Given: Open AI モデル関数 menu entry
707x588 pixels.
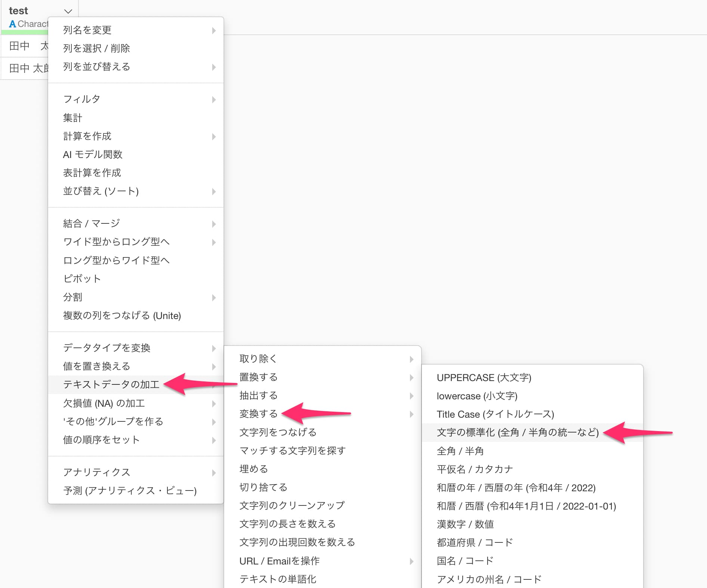Looking at the screenshot, I should click(93, 154).
